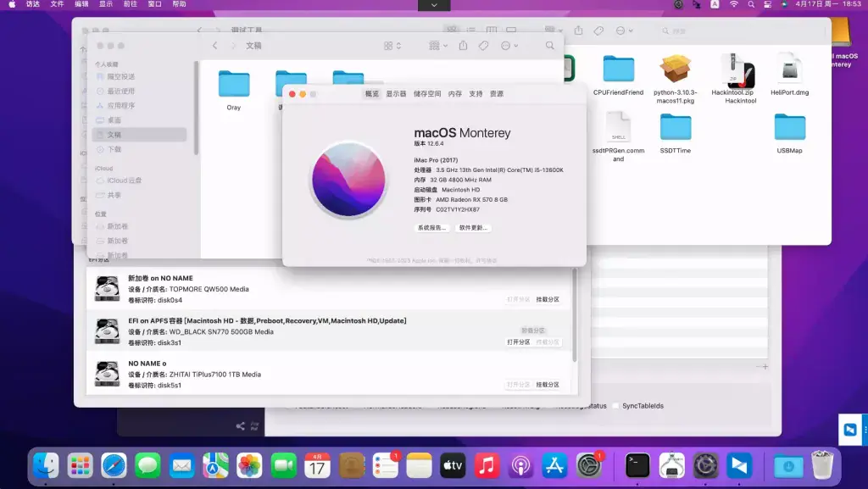Switch to the 概览 tab in About This Mac
Screen dimensions: 868x489
(x=372, y=94)
